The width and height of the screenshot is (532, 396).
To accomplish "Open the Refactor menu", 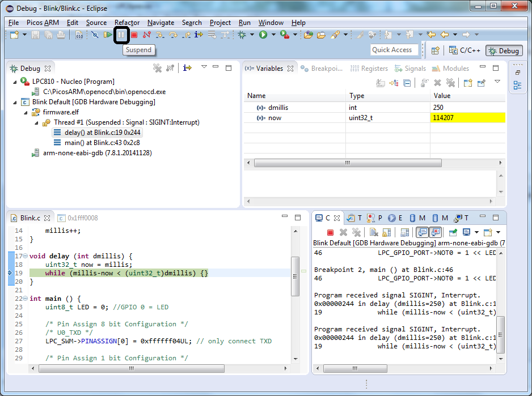I will click(127, 23).
